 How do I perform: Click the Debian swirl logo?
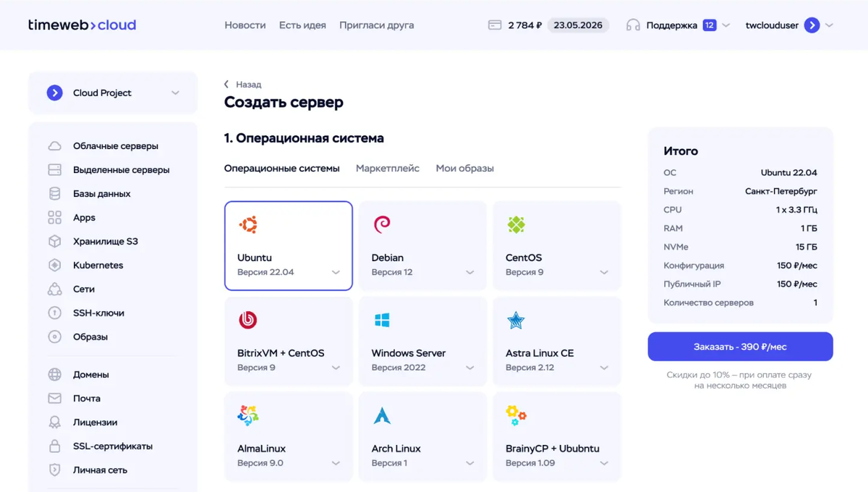tap(382, 225)
